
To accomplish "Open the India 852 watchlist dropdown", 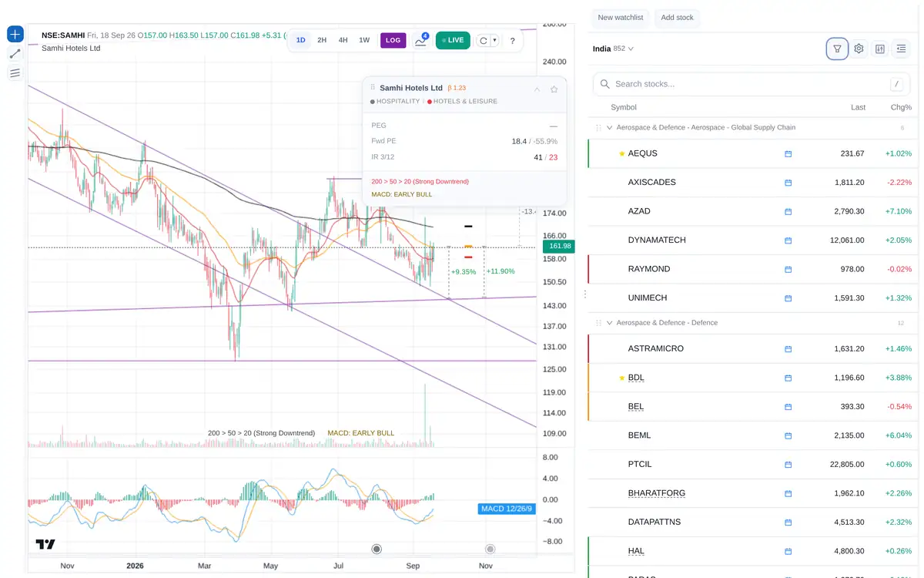I will point(613,49).
